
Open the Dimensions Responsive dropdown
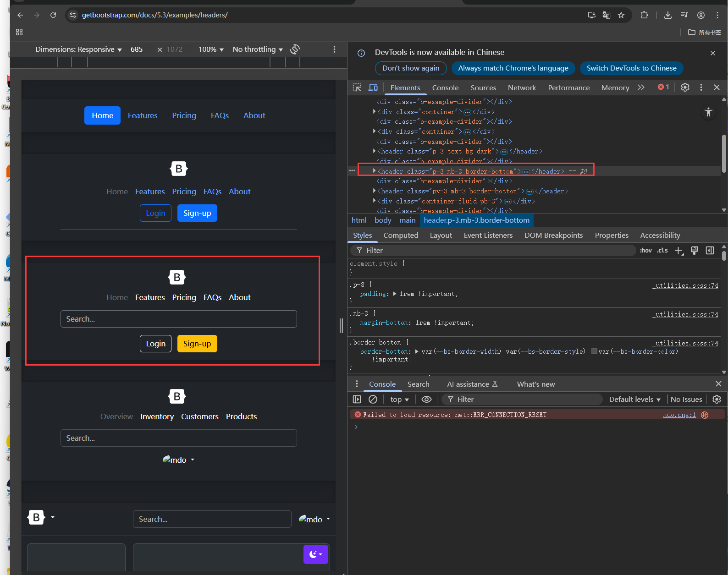tap(79, 49)
